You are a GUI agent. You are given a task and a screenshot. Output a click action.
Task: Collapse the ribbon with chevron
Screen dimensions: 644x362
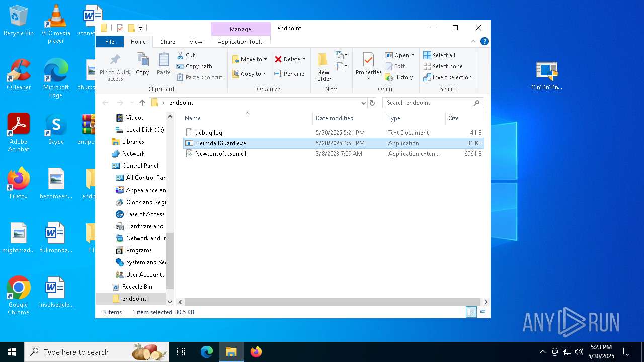tap(473, 41)
